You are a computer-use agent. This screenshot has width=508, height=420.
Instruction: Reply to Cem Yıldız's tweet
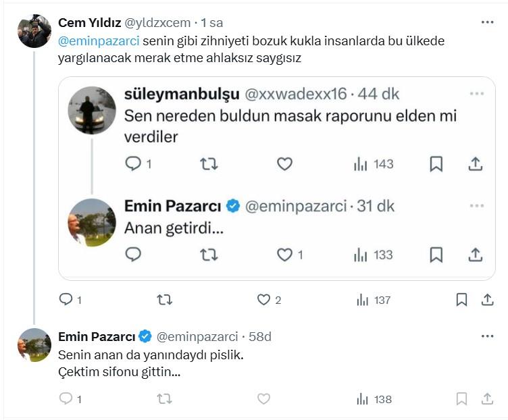66,300
